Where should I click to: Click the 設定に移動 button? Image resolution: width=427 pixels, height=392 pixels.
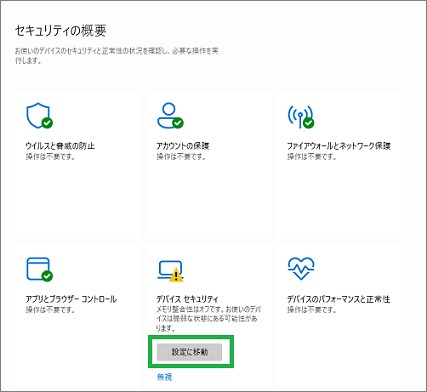(189, 352)
